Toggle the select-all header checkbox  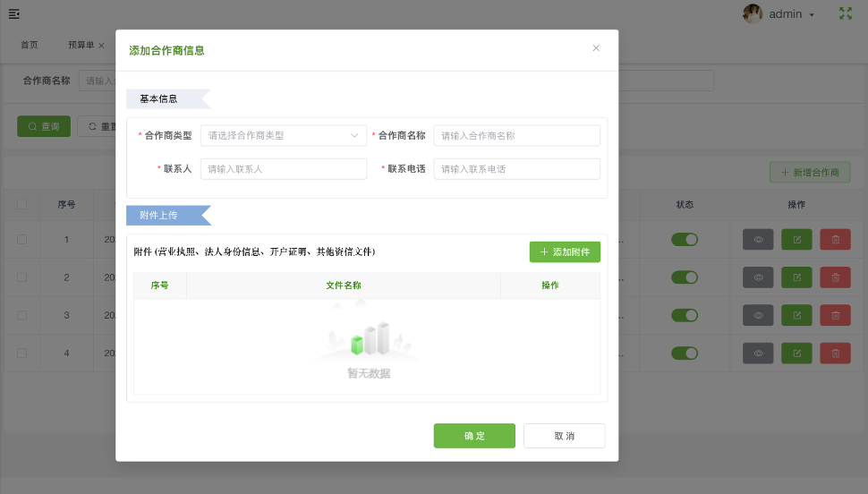point(22,205)
